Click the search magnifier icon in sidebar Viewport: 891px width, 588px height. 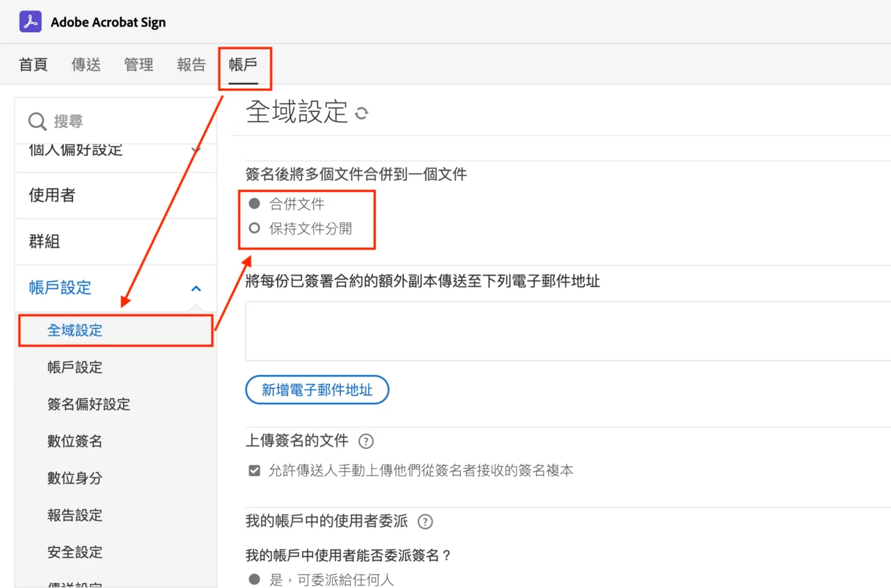[38, 122]
